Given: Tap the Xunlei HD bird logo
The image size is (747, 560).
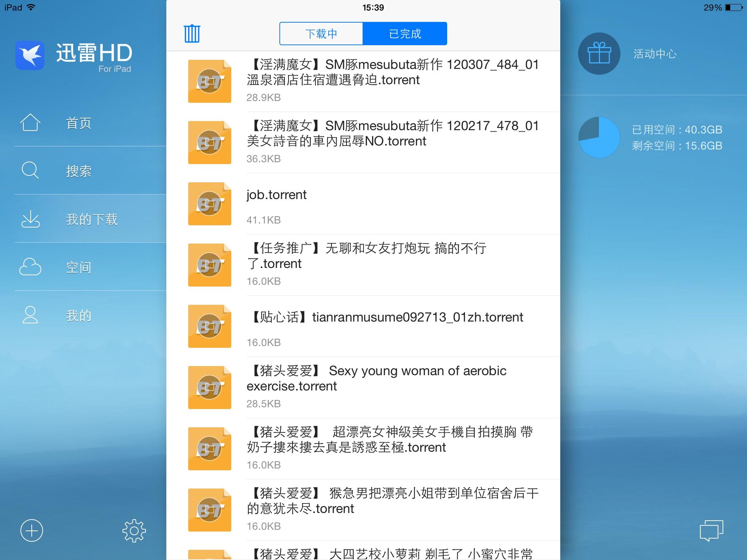Looking at the screenshot, I should tap(30, 55).
